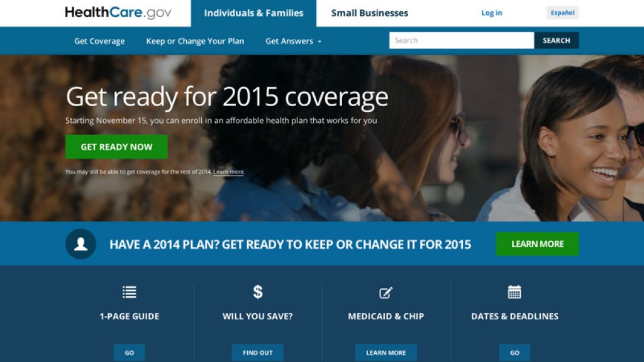Screen dimensions: 644x362
Task: Open the Get Coverage menu item
Action: (99, 41)
